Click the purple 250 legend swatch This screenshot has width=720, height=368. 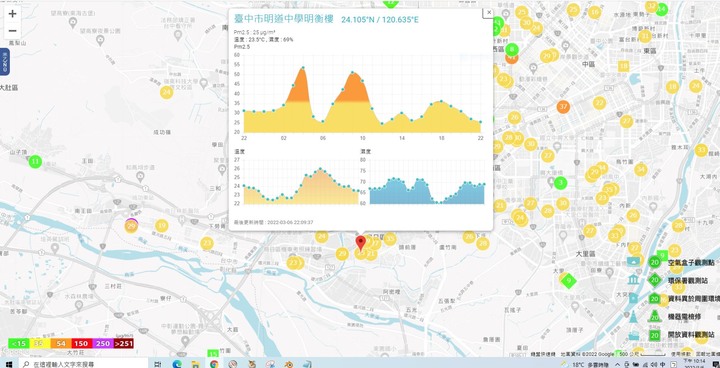103,343
